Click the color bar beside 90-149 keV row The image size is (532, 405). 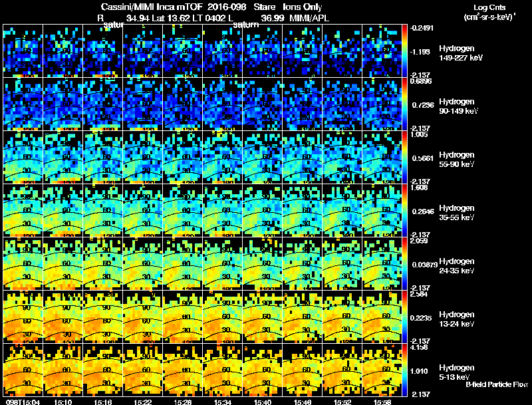coord(404,104)
